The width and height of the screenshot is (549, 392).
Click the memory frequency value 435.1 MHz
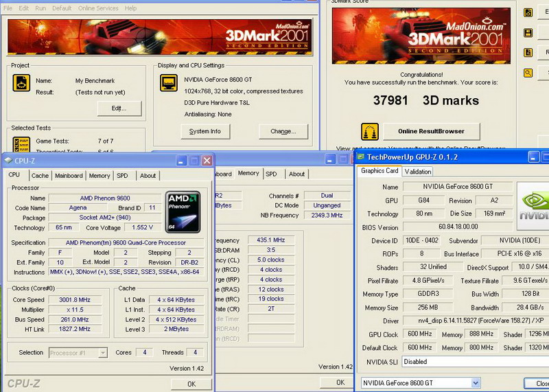coord(271,240)
